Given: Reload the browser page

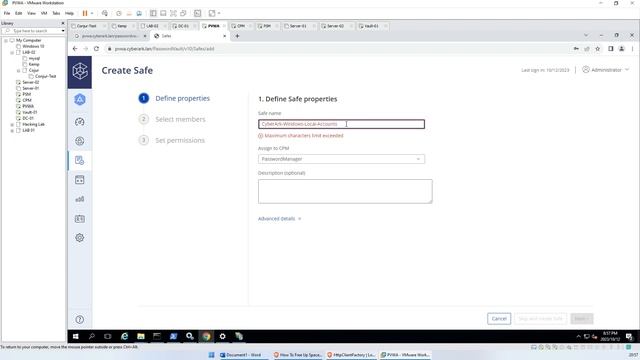Looking at the screenshot, I should coord(96,49).
